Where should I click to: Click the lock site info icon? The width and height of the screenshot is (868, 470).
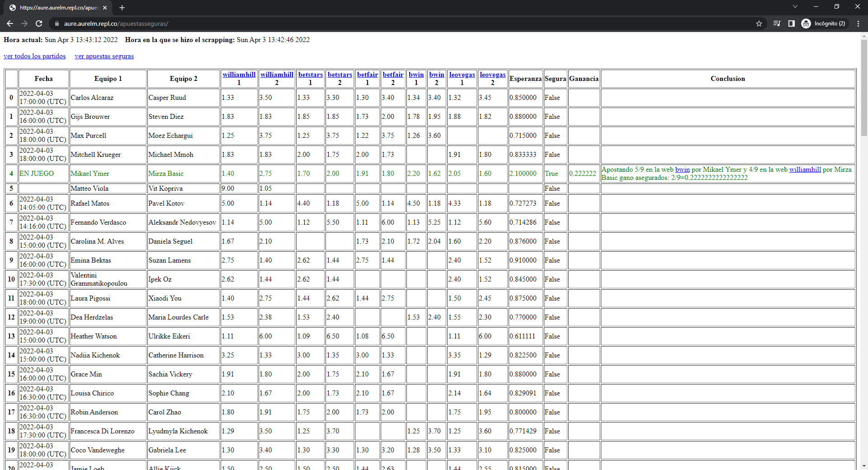point(56,23)
